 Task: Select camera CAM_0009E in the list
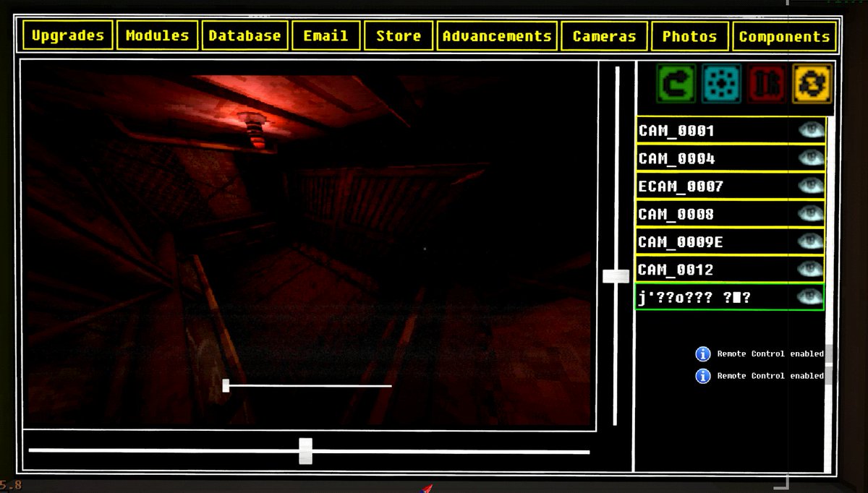730,241
